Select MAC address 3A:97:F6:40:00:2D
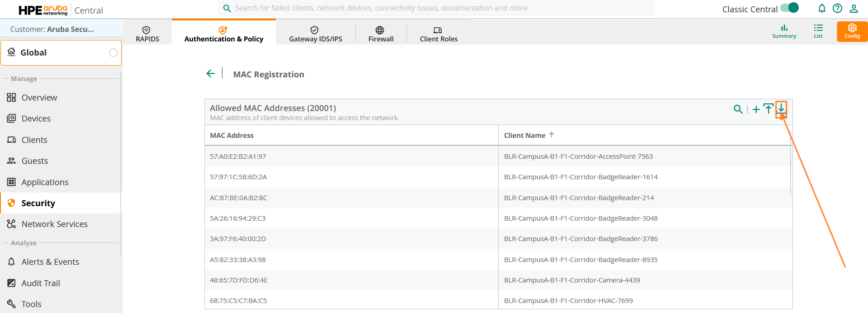The height and width of the screenshot is (313, 868). [238, 238]
